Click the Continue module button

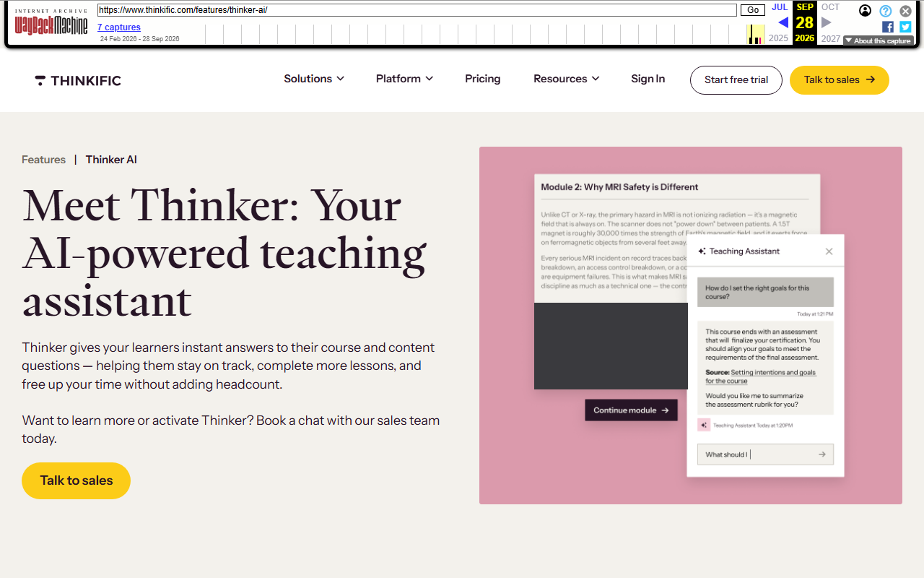[x=631, y=410]
